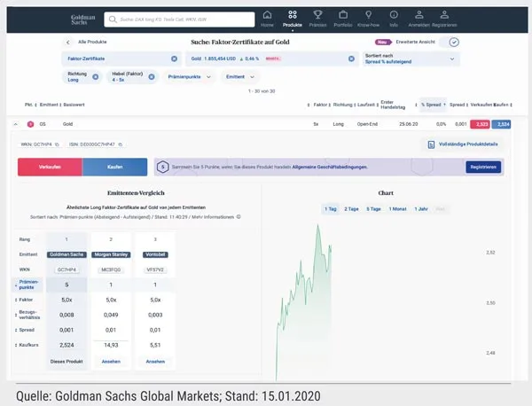Screen dimensions: 532x406
Task: Click the Mehr Informationen text
Action: point(213,217)
